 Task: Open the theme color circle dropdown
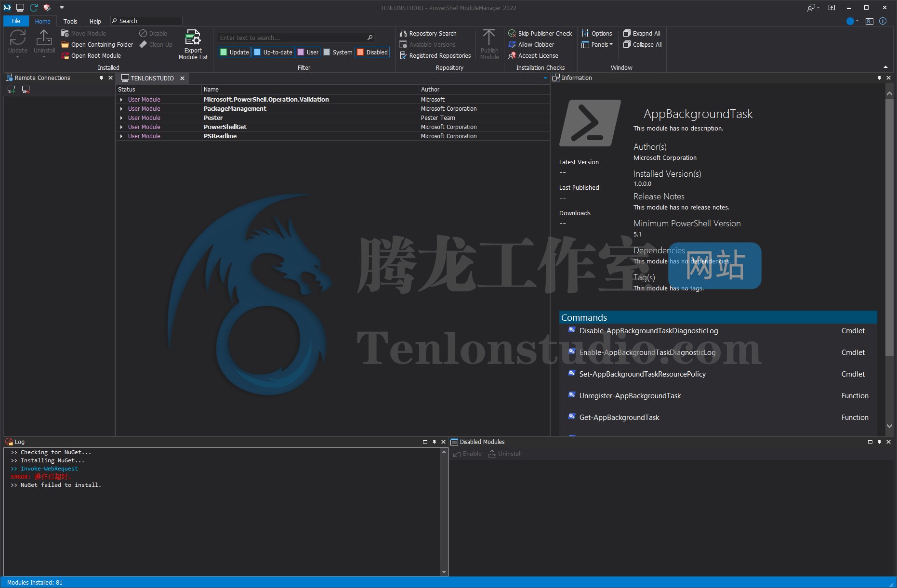point(852,21)
